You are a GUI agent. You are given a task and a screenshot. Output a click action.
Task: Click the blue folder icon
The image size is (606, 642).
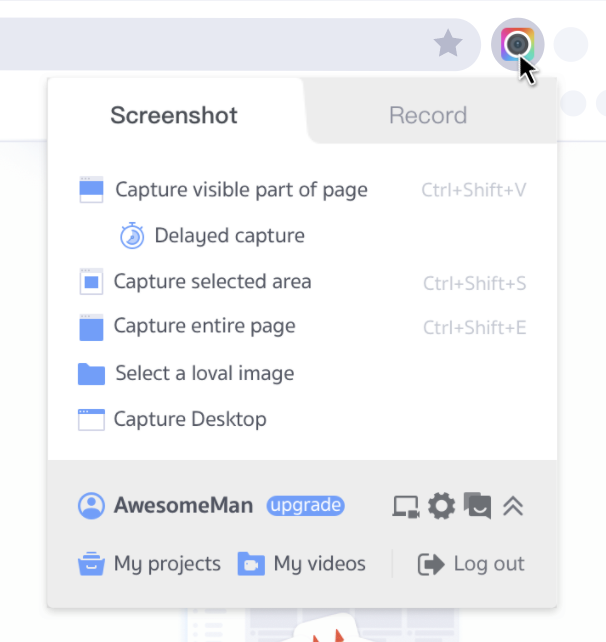[91, 374]
